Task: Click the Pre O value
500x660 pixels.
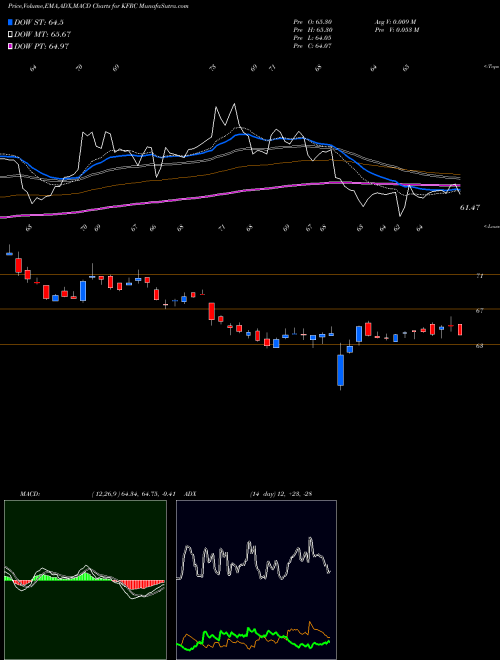Action: tap(312, 22)
